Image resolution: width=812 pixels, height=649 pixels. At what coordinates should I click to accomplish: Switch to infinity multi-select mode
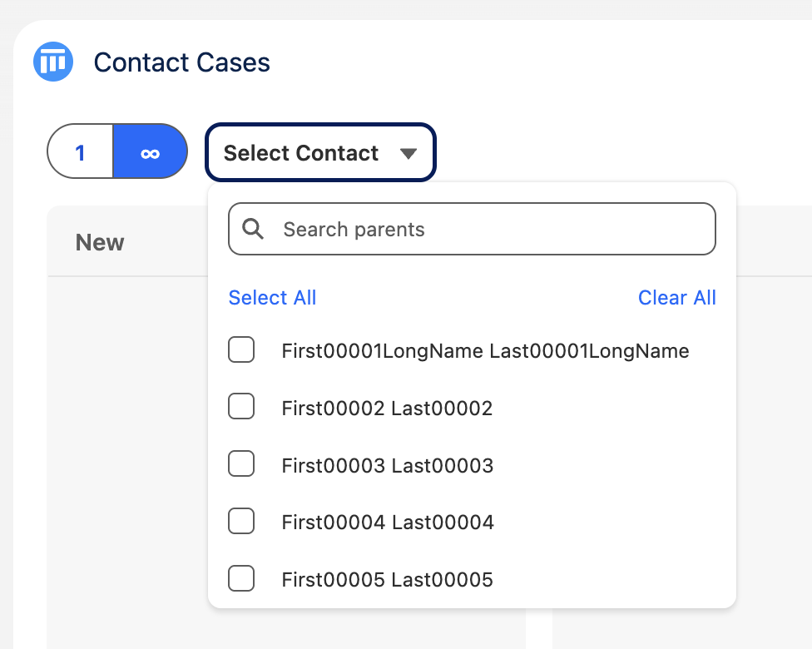(151, 152)
